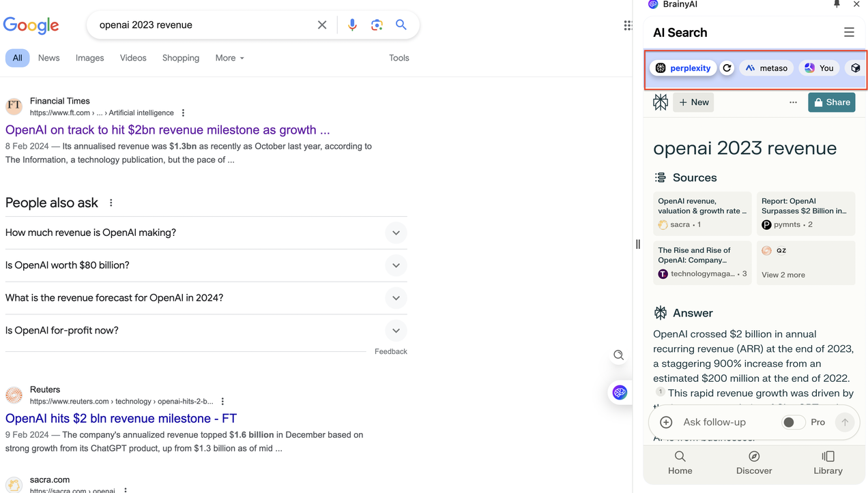The height and width of the screenshot is (493, 868).
Task: Click Feedback link under questions
Action: pos(391,352)
